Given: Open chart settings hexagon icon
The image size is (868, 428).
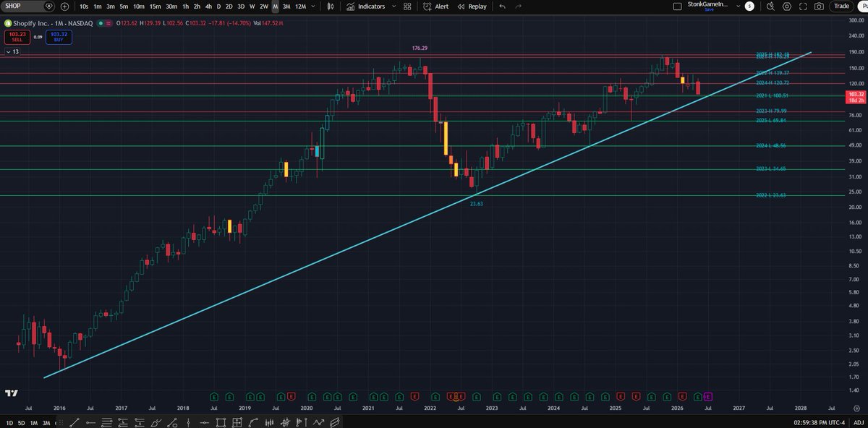Looking at the screenshot, I should (x=787, y=6).
